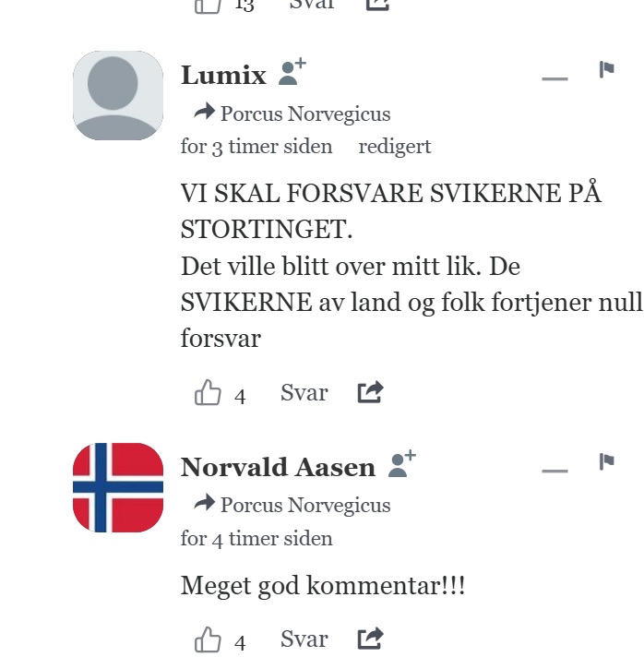This screenshot has width=644, height=657.
Task: Click Svar below 'Meget god kommentar!!!'
Action: (x=304, y=639)
